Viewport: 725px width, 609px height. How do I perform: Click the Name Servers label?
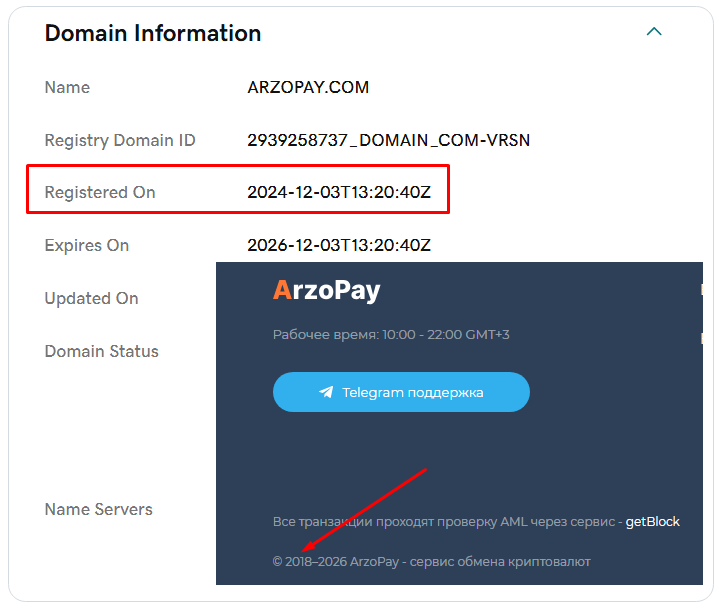pyautogui.click(x=98, y=509)
